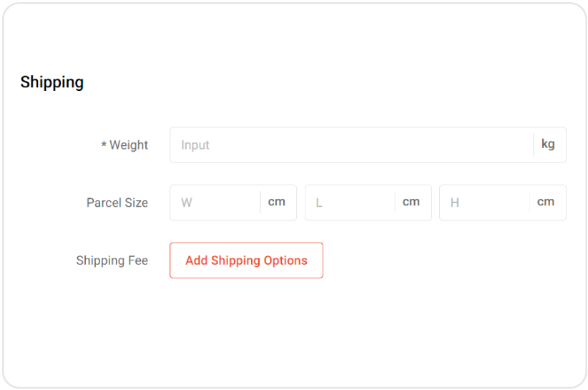Click the kg unit suffix

coord(548,145)
